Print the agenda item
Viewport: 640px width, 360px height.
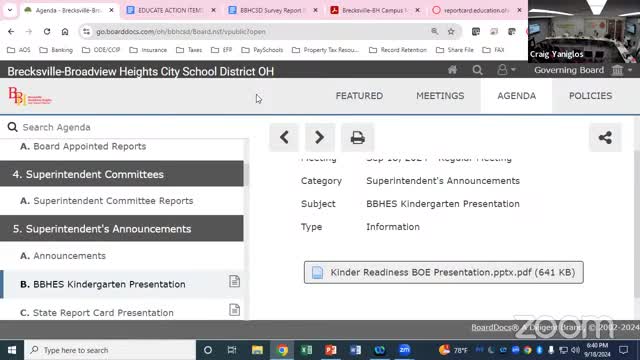[x=358, y=138]
